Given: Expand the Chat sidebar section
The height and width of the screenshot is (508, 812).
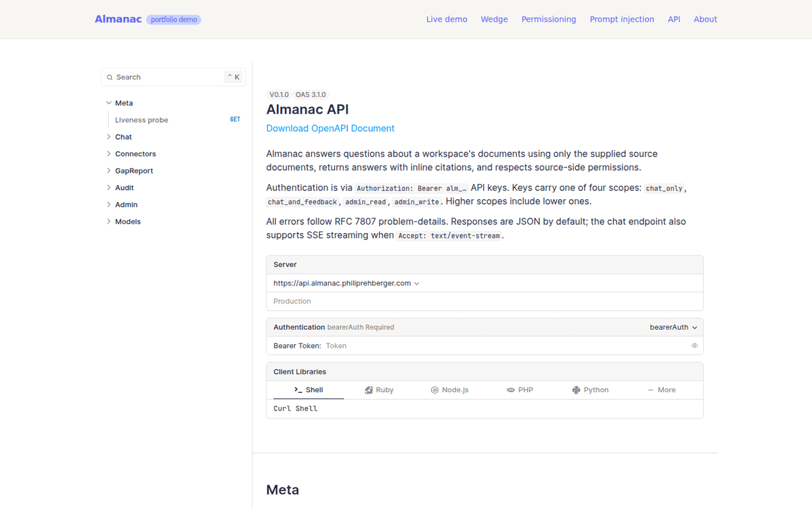Looking at the screenshot, I should click(x=108, y=137).
